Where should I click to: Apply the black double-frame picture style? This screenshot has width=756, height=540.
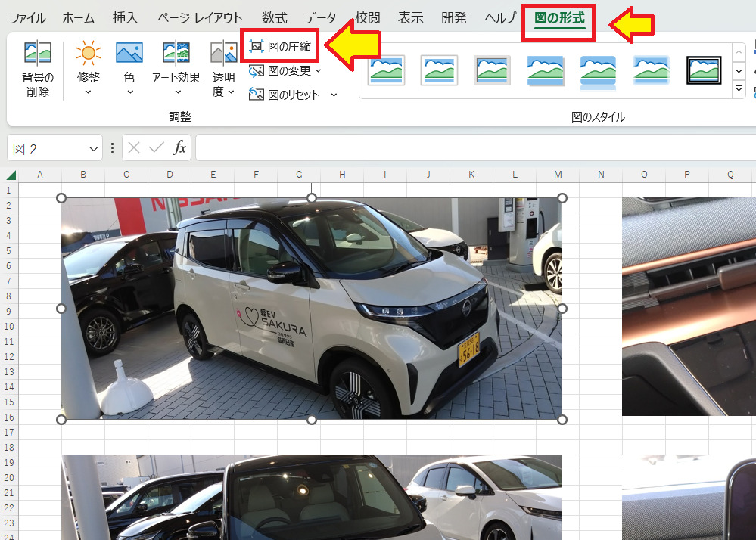click(703, 70)
